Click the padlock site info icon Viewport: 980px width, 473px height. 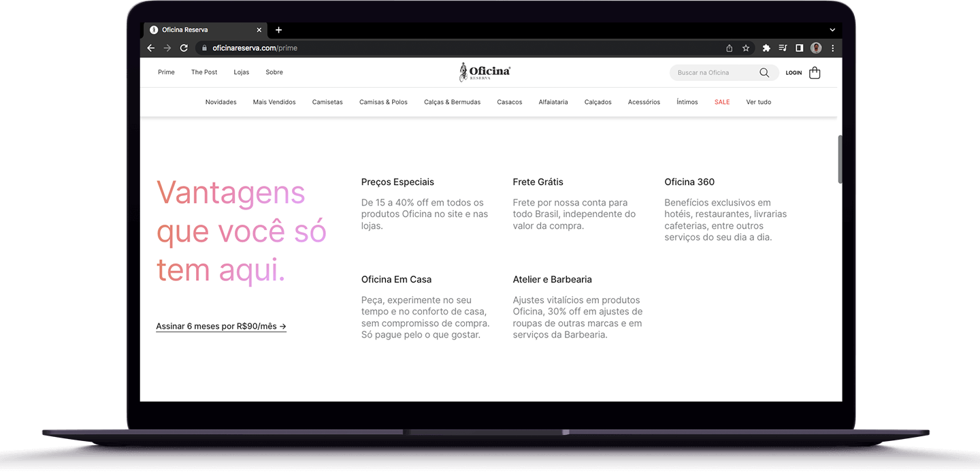click(x=204, y=48)
